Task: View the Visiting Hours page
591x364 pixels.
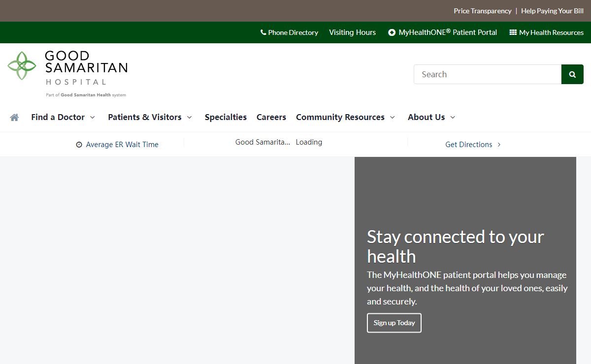Action: [x=352, y=32]
